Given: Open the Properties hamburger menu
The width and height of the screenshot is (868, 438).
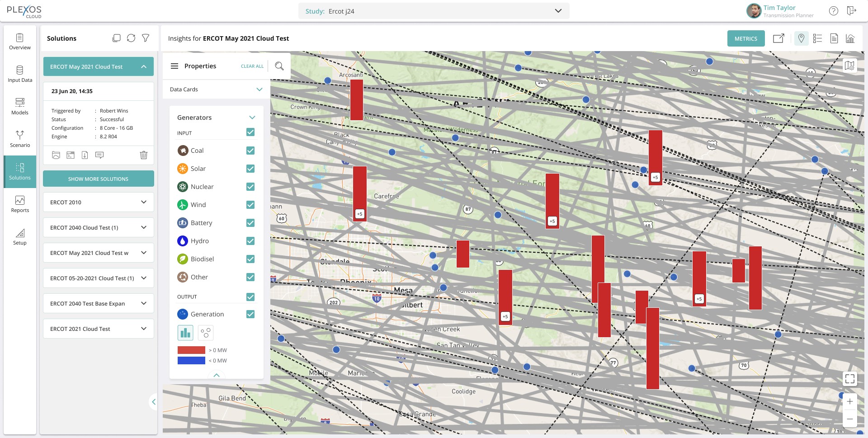Looking at the screenshot, I should tap(175, 66).
